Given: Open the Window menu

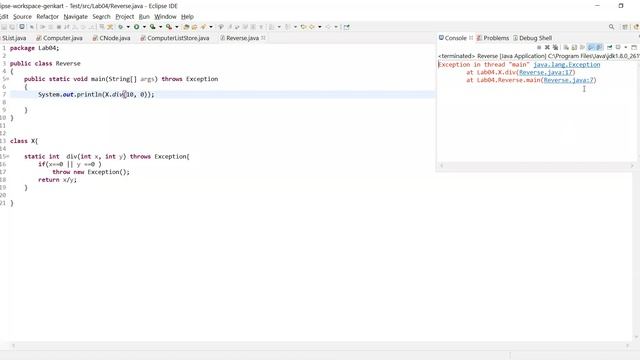Looking at the screenshot, I should (x=165, y=17).
